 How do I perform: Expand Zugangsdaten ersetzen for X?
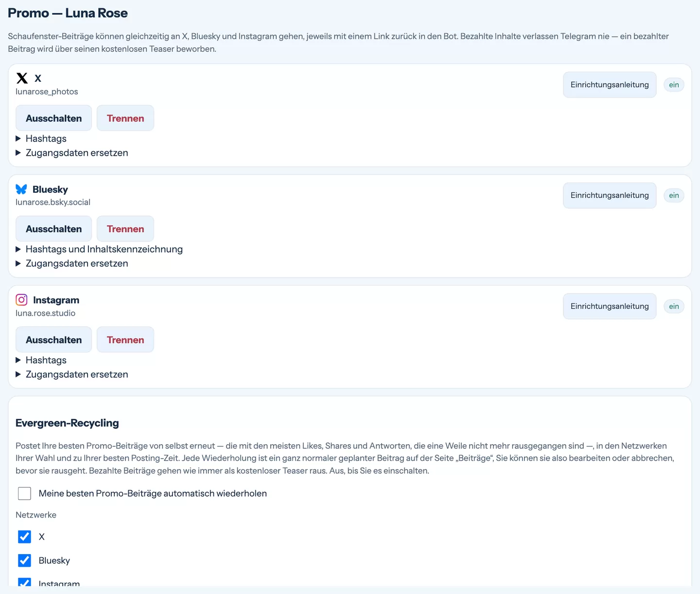[72, 153]
